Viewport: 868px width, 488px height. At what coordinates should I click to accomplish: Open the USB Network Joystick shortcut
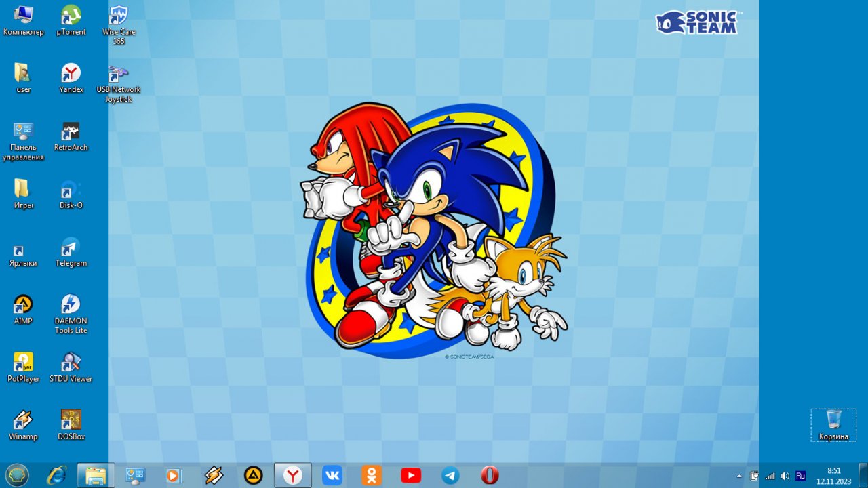pyautogui.click(x=119, y=84)
